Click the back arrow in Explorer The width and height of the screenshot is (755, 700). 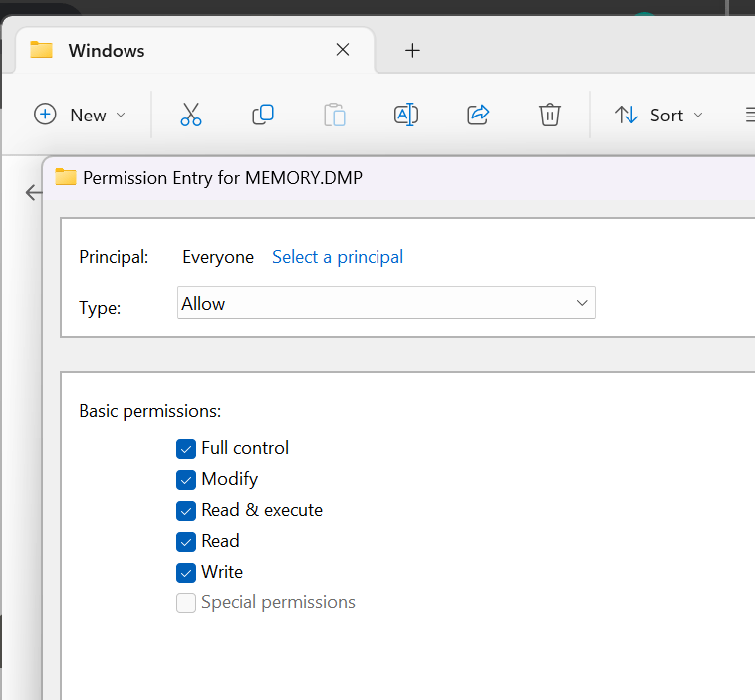point(34,192)
